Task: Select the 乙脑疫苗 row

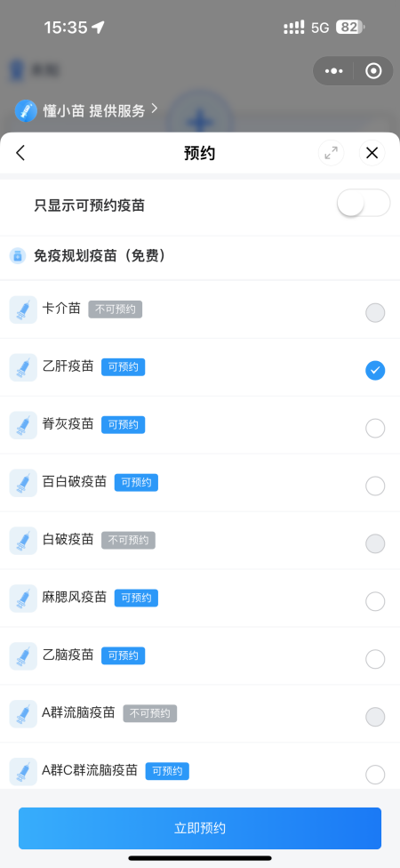Action: point(200,656)
